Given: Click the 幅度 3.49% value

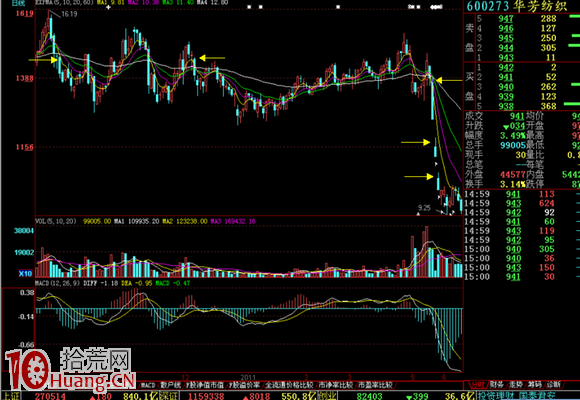Looking at the screenshot, I should tap(513, 135).
